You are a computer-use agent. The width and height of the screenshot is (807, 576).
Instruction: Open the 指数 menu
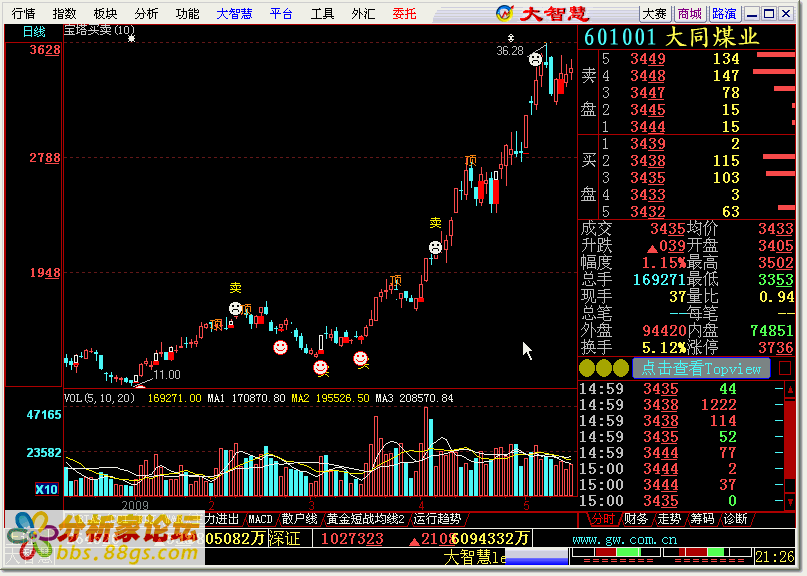click(x=64, y=13)
